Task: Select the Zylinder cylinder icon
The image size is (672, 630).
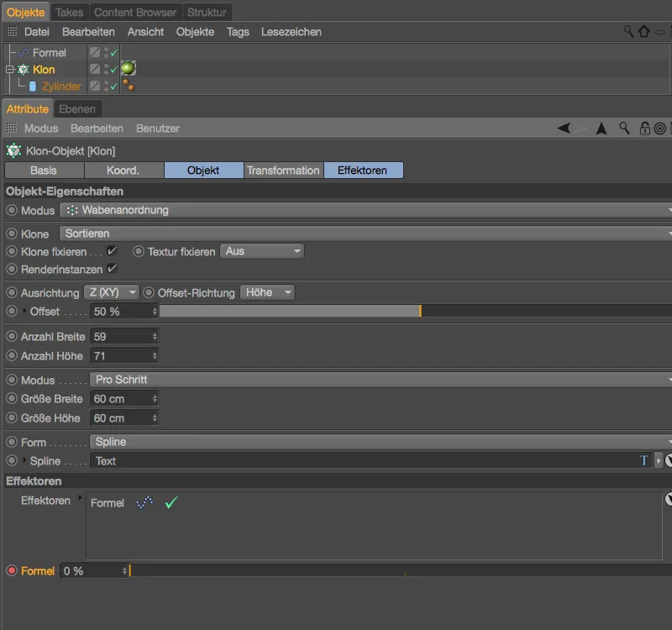Action: [32, 86]
